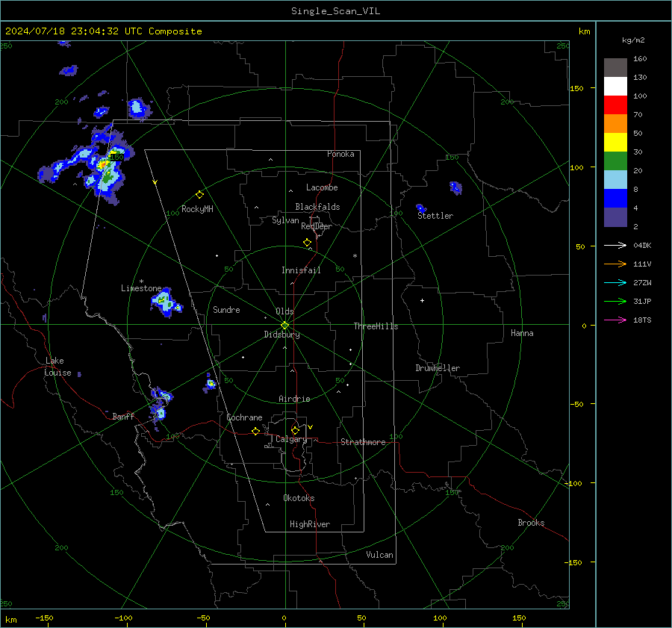Click the green 31JP arrow icon
Screen dimensions: 672x628
tap(615, 302)
